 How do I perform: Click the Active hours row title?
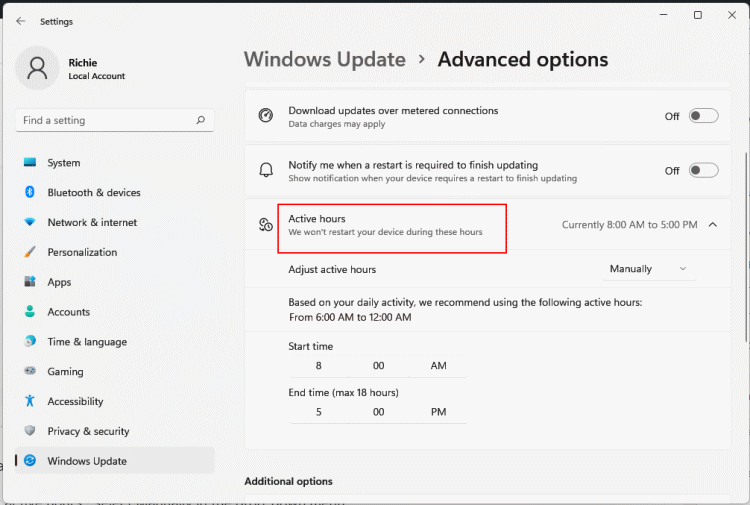click(x=317, y=219)
